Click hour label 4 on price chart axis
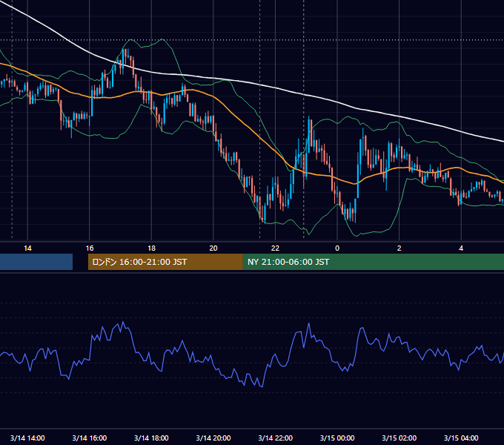The image size is (504, 445). pos(461,248)
